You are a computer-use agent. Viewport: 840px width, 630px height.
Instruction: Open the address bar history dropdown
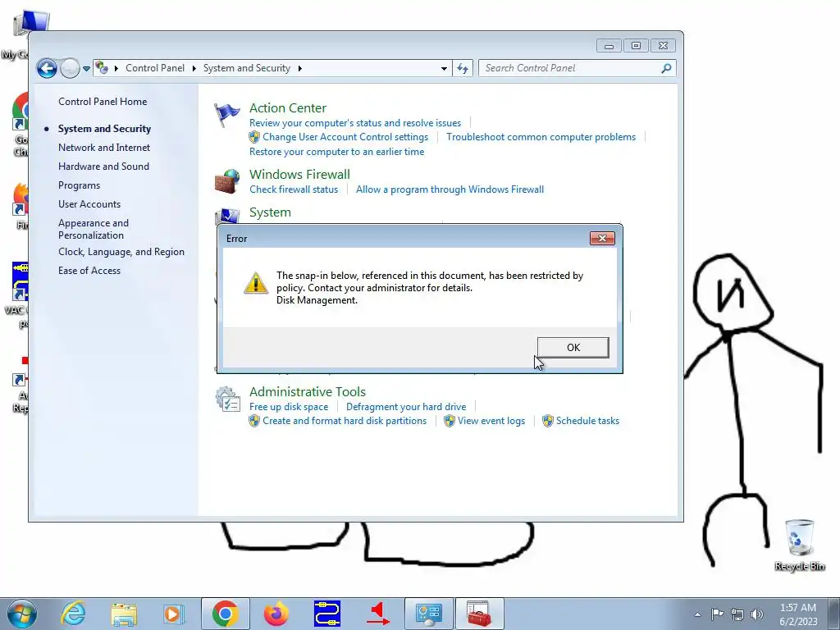444,69
